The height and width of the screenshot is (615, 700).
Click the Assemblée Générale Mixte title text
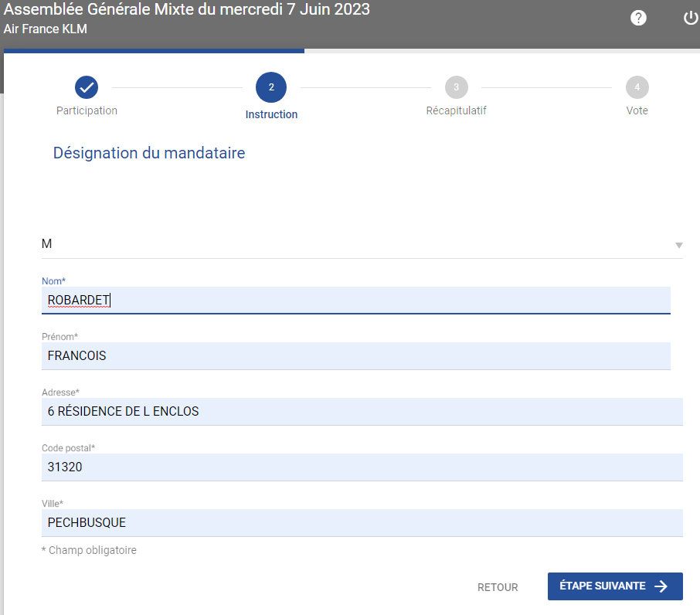187,9
